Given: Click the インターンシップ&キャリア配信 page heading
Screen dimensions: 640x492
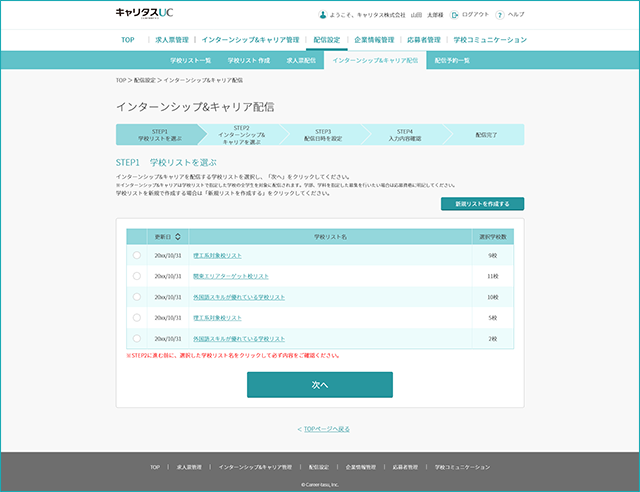Looking at the screenshot, I should tap(195, 107).
